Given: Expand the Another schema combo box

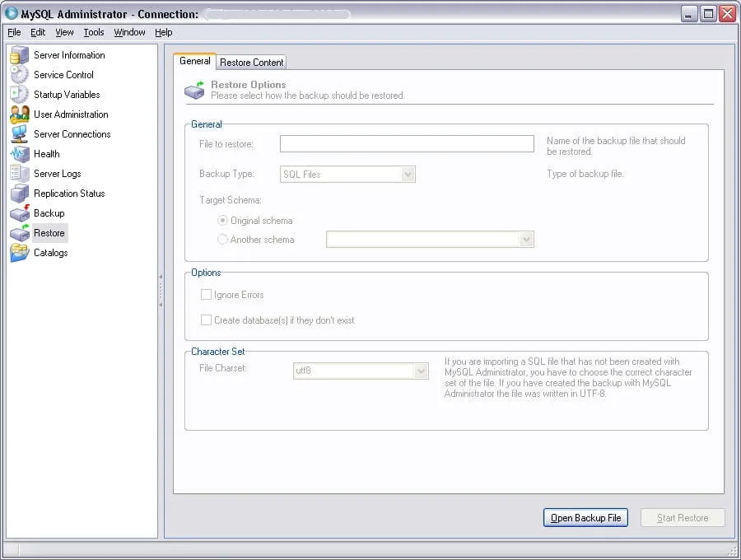Looking at the screenshot, I should (x=527, y=240).
